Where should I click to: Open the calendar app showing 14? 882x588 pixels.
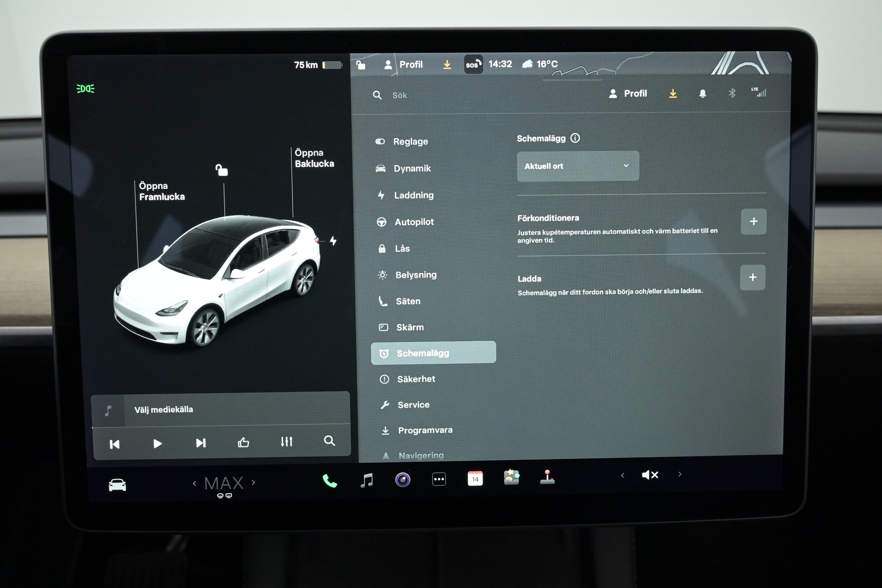(x=475, y=479)
